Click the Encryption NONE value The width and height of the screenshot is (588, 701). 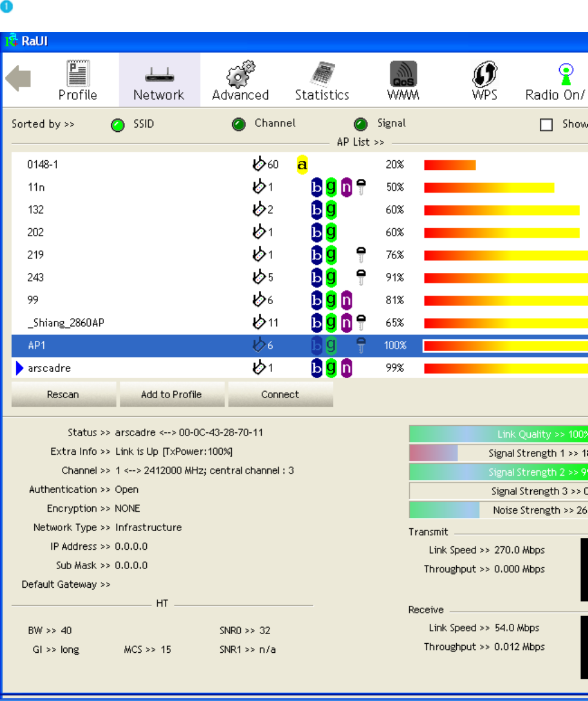[x=128, y=508]
